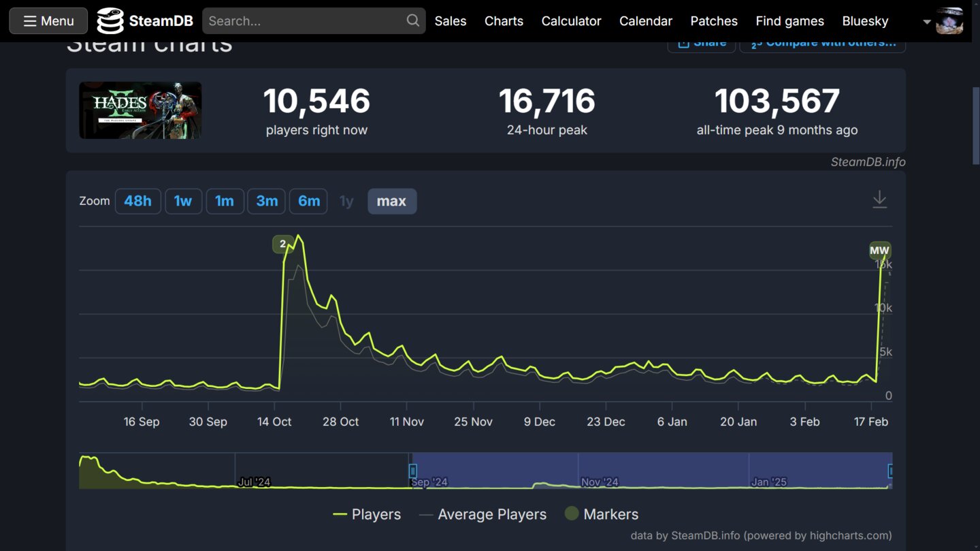Click the Hades II game thumbnail
The image size is (980, 551).
[140, 110]
